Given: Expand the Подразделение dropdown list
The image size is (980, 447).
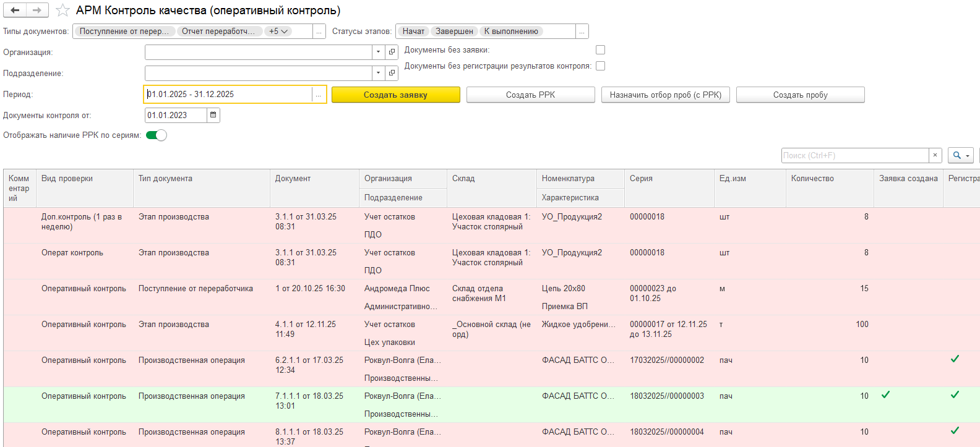Looking at the screenshot, I should (x=378, y=74).
